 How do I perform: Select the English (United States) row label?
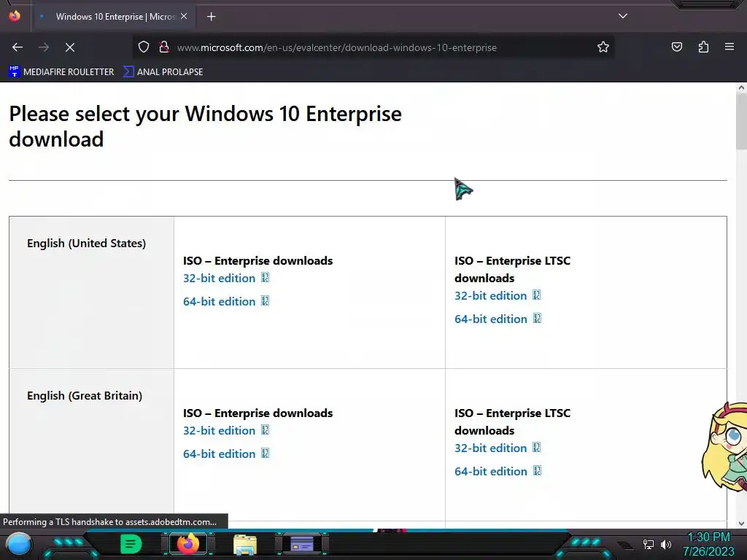86,244
